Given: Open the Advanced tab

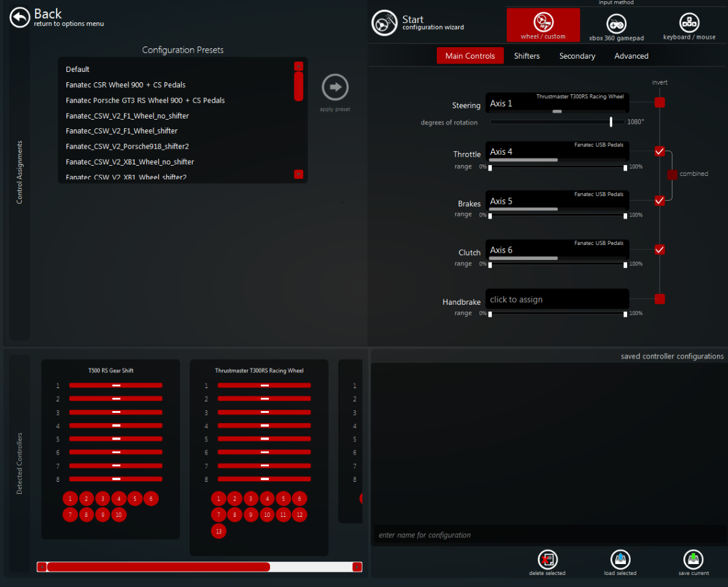Looking at the screenshot, I should click(631, 56).
